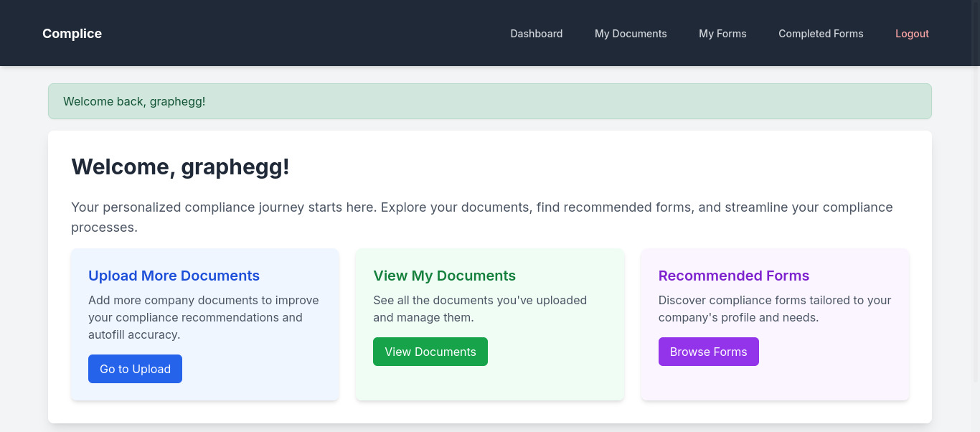Screen dimensions: 980x432
Task: Click the red Logout link
Action: click(x=912, y=34)
